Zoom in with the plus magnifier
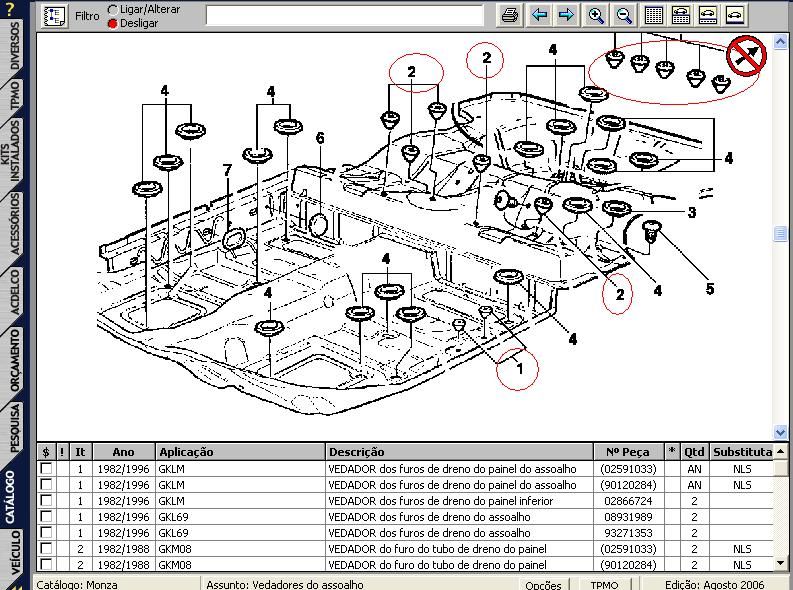The image size is (793, 590). pyautogui.click(x=597, y=15)
